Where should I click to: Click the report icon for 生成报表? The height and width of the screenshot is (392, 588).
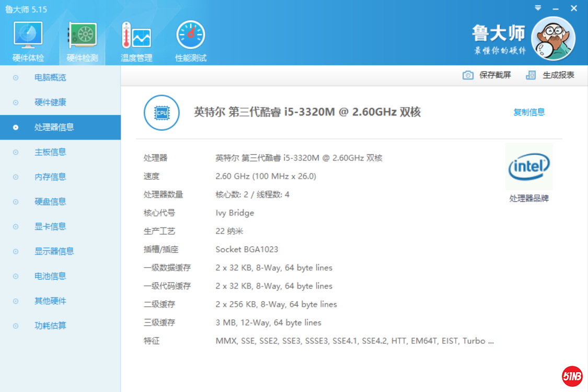[531, 75]
